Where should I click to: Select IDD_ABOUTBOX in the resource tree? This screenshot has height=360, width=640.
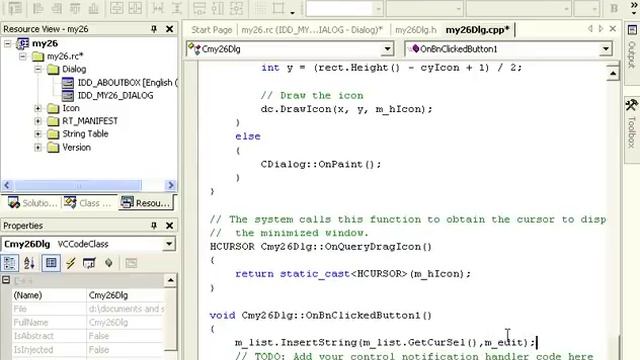127,82
